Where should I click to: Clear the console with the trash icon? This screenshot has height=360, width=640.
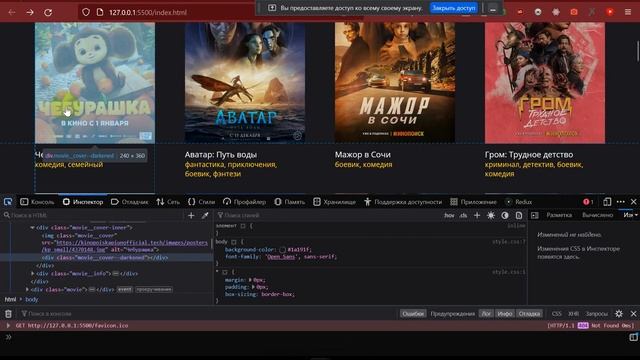coord(8,313)
